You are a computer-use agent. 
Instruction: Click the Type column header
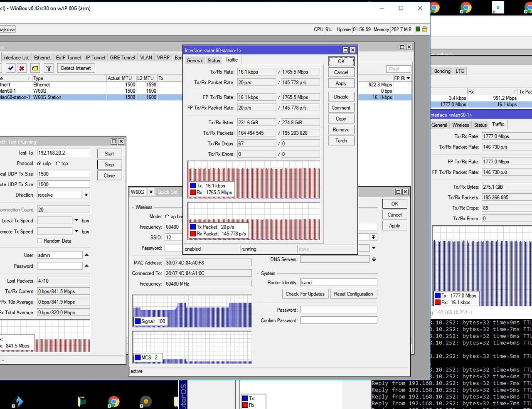(x=69, y=78)
